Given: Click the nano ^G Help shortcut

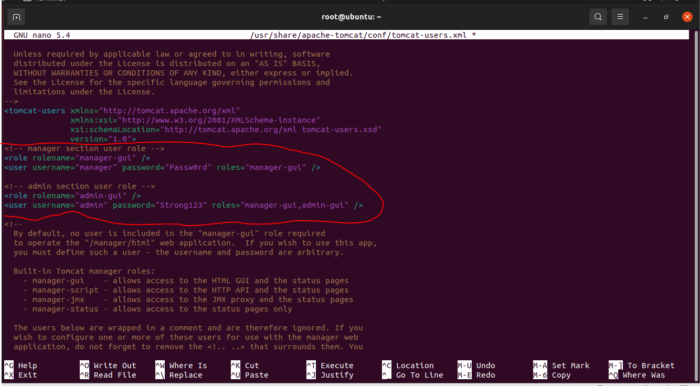Looking at the screenshot, I should coord(21,365).
